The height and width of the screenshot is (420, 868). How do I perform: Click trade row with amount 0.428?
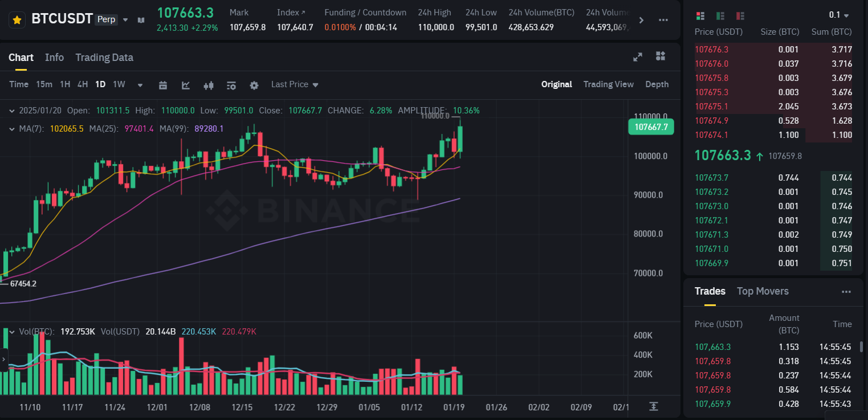(773, 404)
